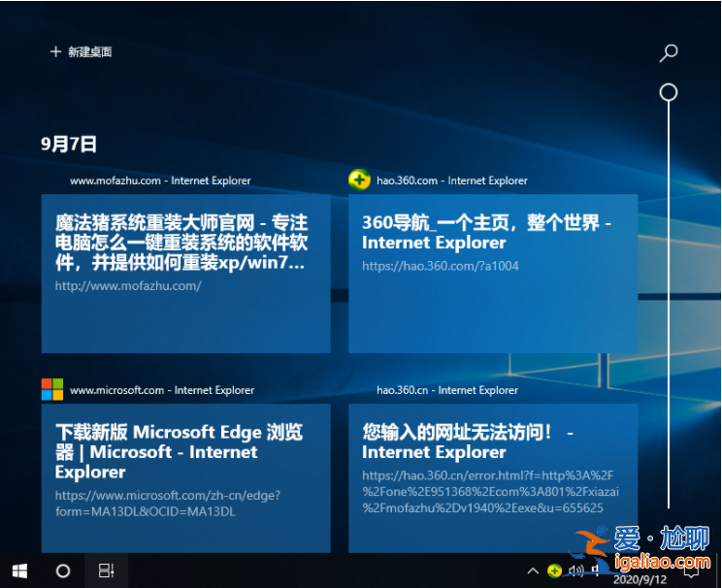
Task: Click the plus icon for new desktop
Action: [55, 51]
